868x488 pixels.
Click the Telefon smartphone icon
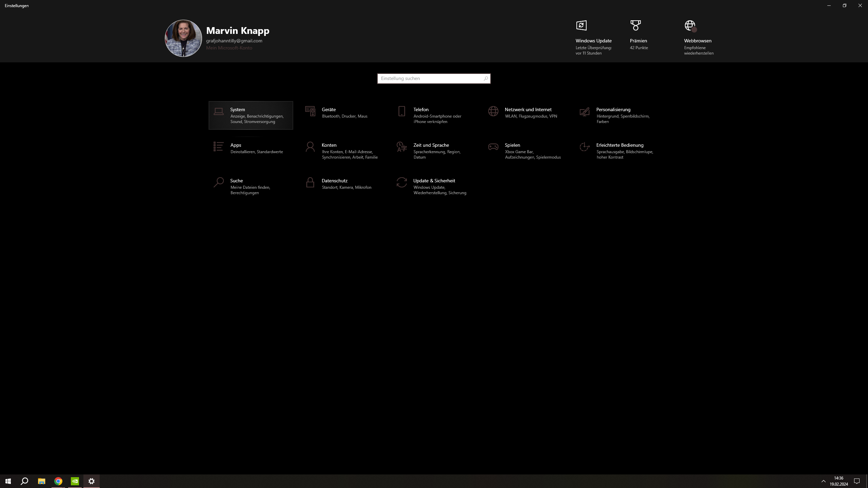click(x=401, y=111)
